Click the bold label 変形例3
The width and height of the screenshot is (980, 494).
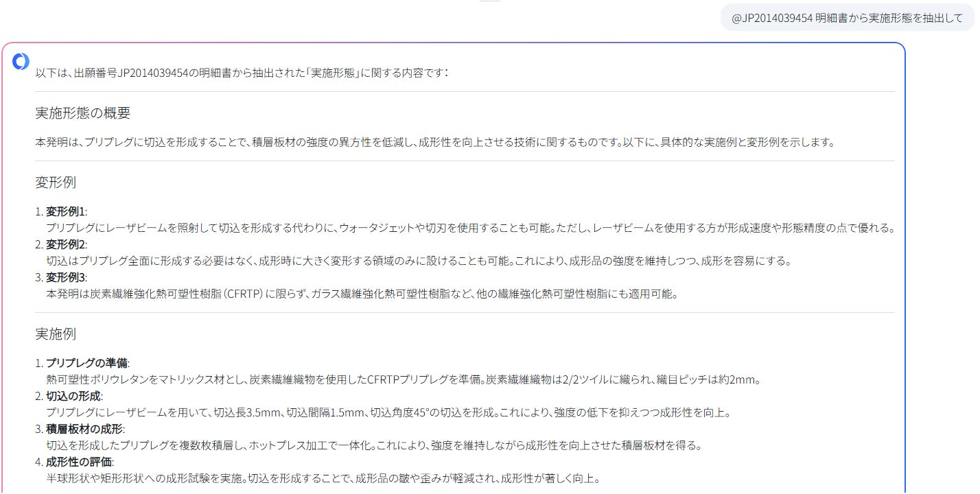pos(66,277)
